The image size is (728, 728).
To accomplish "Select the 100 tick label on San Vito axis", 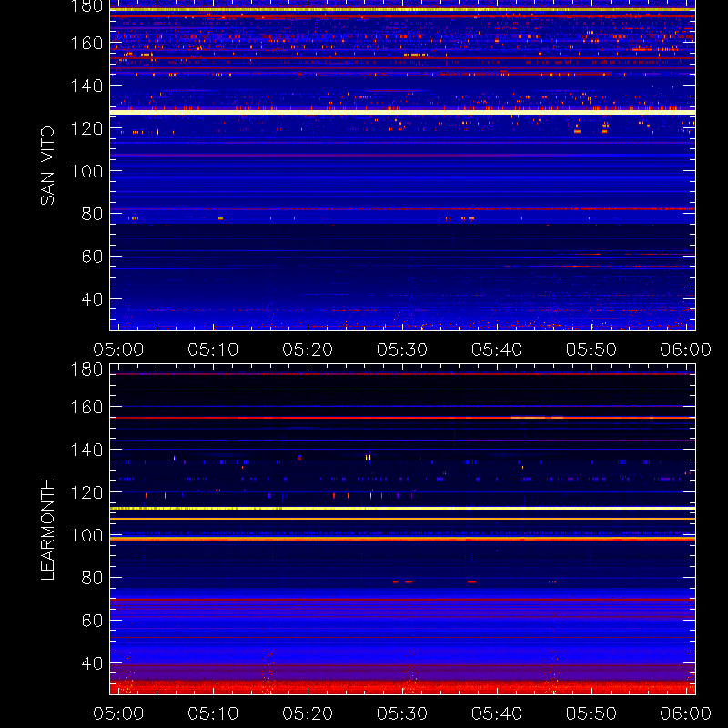I will 86,171.
